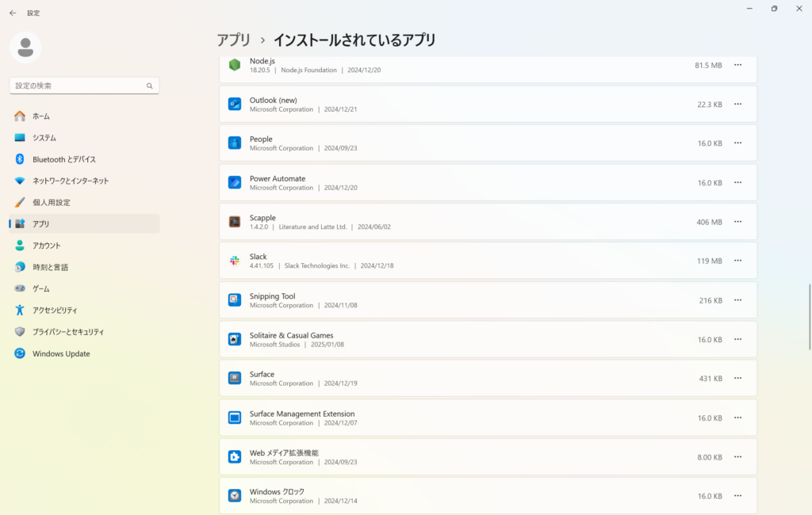
Task: Open more options for Outlook (new)
Action: click(738, 104)
